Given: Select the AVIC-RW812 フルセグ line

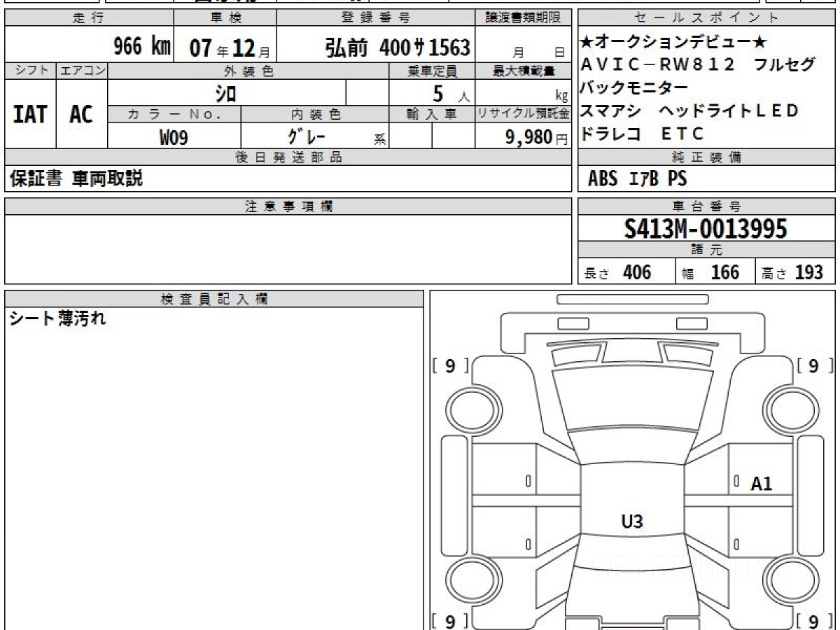Looking at the screenshot, I should tap(698, 65).
